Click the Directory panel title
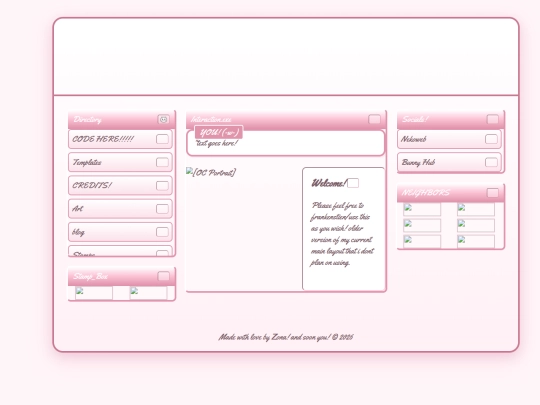 (87, 120)
